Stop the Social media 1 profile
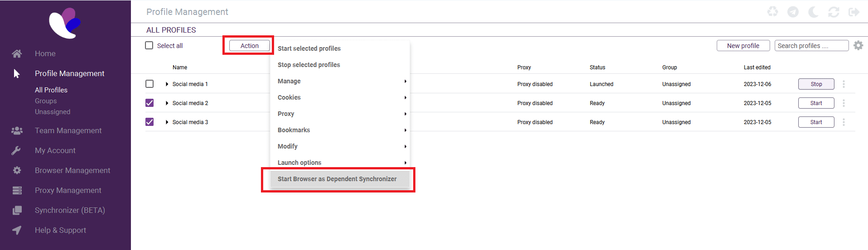Image resolution: width=868 pixels, height=250 pixels. pos(816,84)
